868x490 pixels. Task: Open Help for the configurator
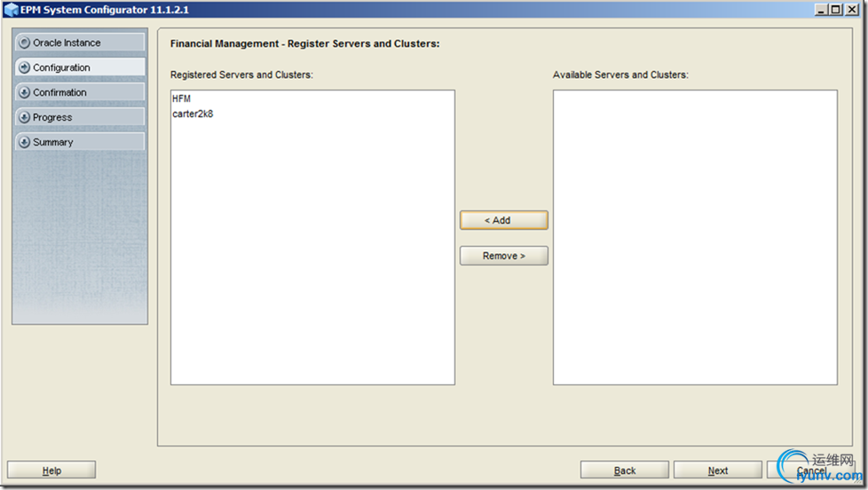51,470
